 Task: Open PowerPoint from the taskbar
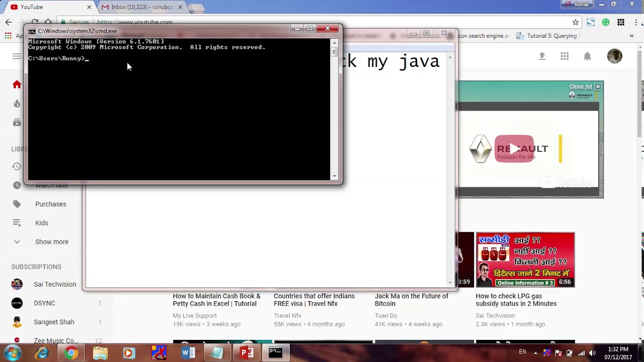(x=247, y=352)
